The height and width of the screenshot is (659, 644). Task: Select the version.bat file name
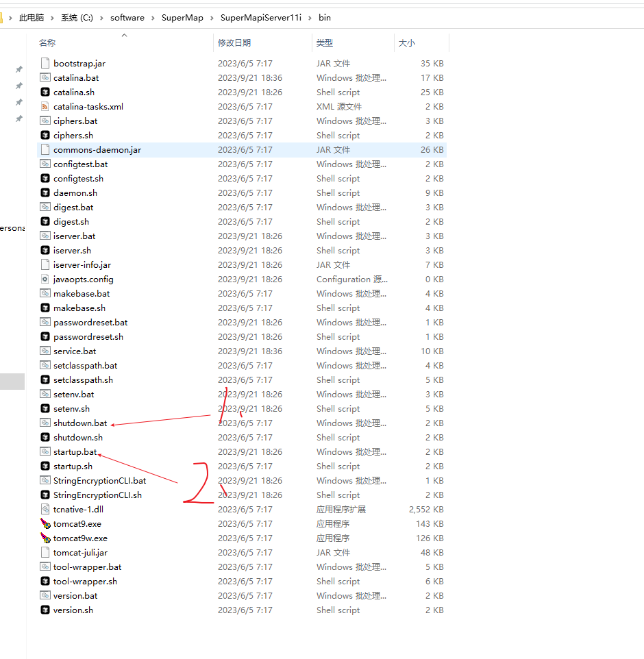[75, 596]
